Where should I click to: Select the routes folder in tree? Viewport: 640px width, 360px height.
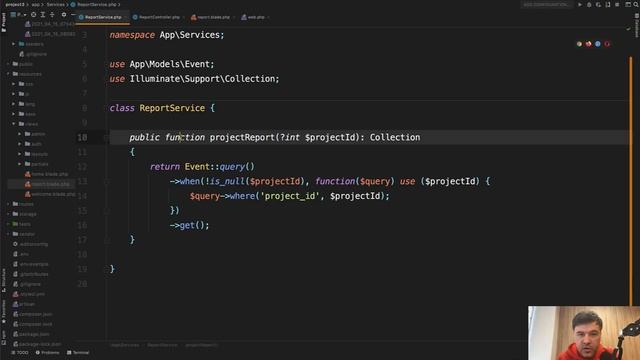pos(23,204)
